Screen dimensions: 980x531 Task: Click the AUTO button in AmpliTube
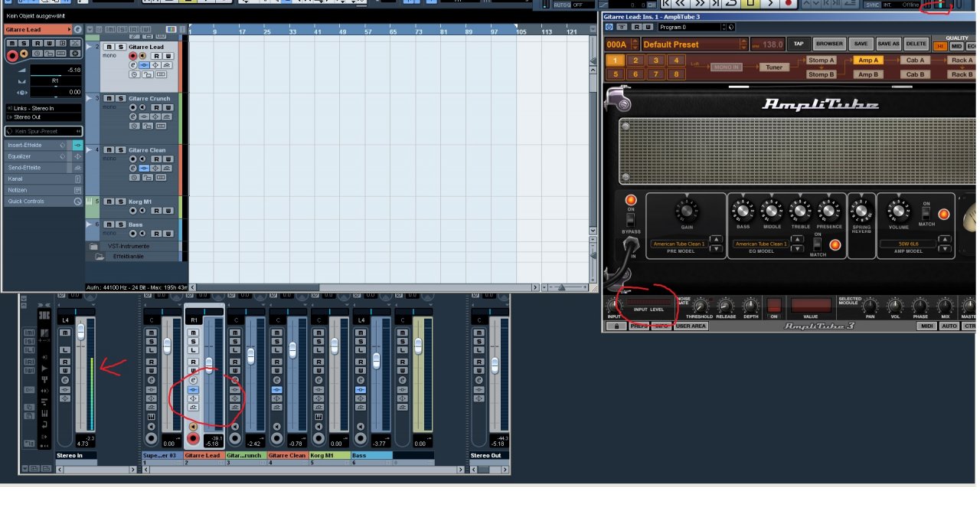(949, 326)
